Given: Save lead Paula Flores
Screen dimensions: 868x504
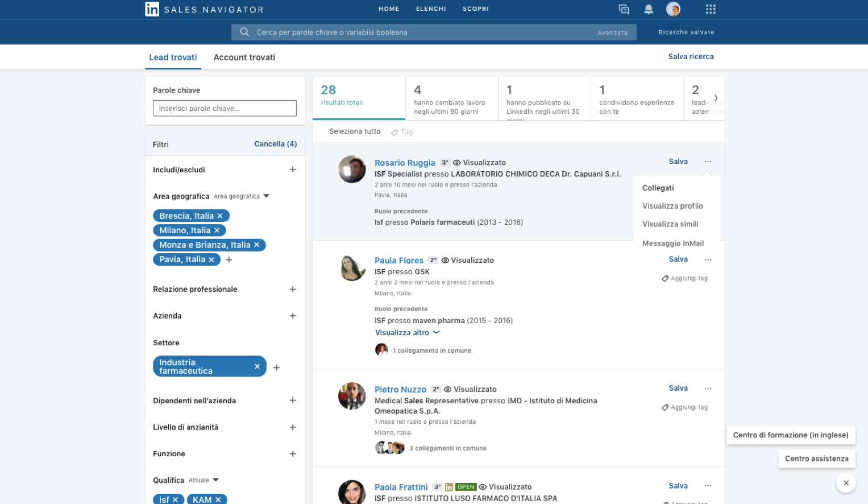Looking at the screenshot, I should tap(678, 259).
